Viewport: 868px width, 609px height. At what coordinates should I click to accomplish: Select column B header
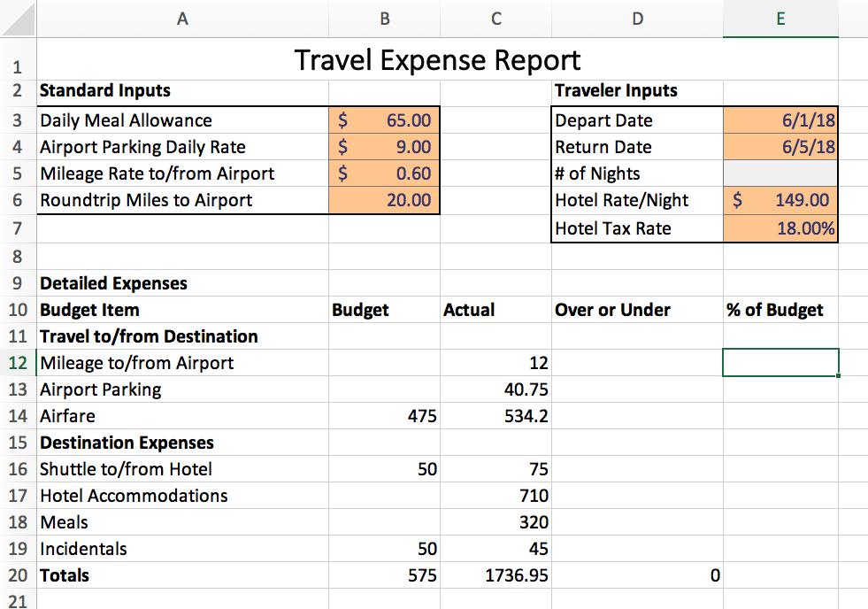(x=385, y=19)
